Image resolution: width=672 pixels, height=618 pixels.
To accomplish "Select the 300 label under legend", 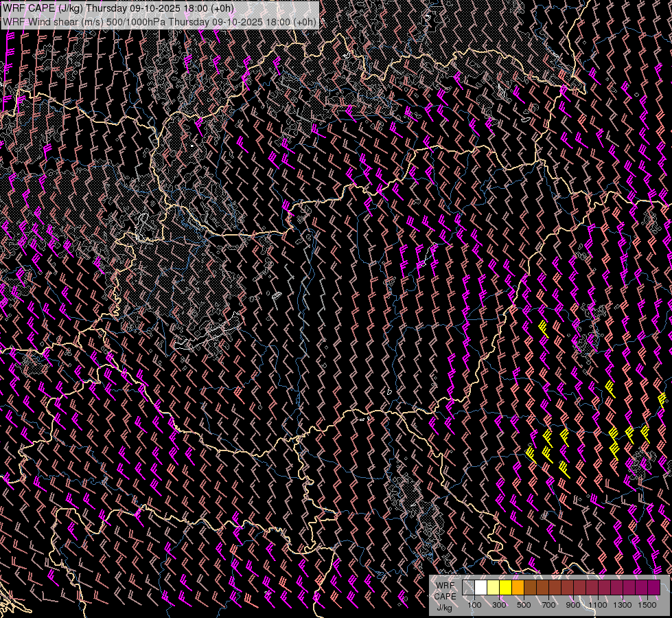I will 499,605.
